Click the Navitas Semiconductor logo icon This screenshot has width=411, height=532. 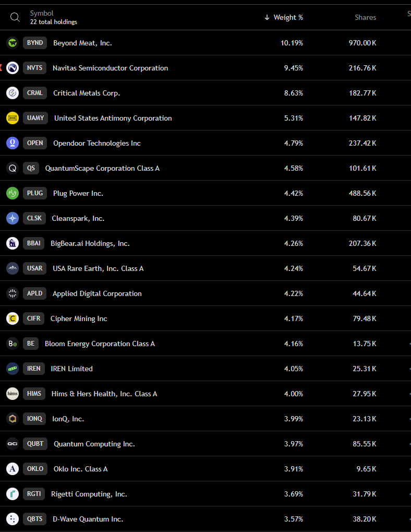[13, 68]
